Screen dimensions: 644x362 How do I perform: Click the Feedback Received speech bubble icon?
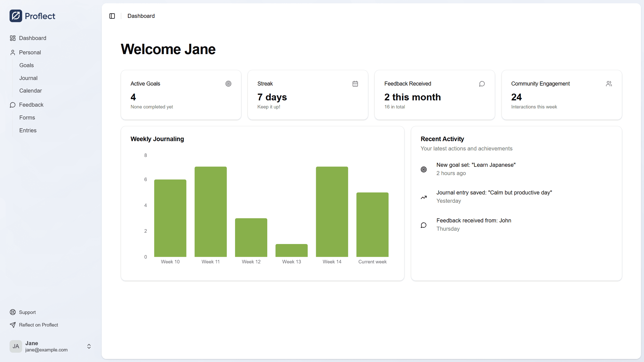coord(482,84)
